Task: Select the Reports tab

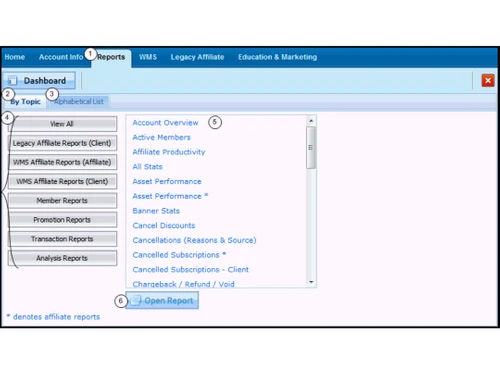Action: click(111, 57)
